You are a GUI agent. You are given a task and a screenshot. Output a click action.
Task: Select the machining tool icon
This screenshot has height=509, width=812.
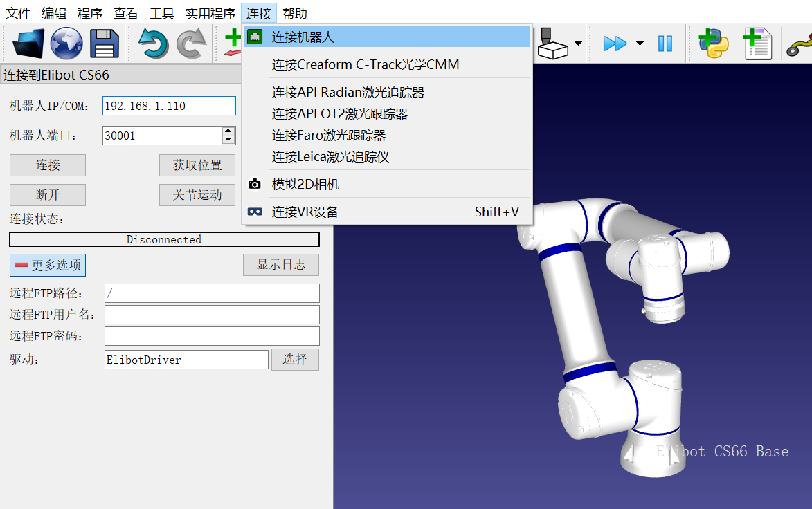(552, 44)
